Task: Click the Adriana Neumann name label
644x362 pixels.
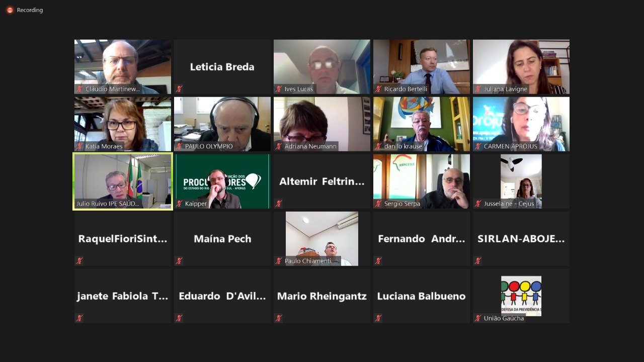Action: pos(310,146)
